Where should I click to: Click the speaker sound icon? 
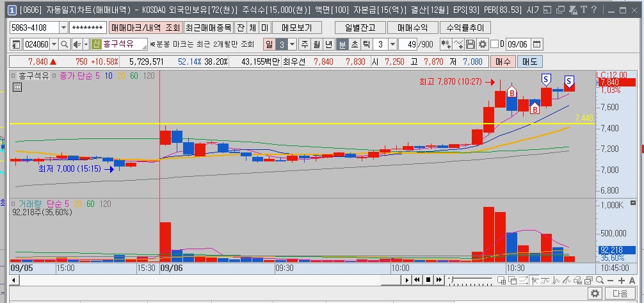point(77,44)
